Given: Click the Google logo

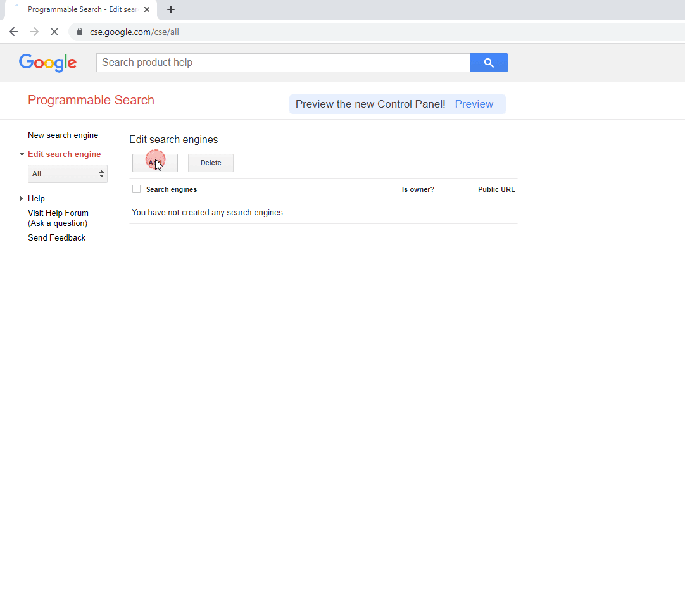Looking at the screenshot, I should point(47,63).
